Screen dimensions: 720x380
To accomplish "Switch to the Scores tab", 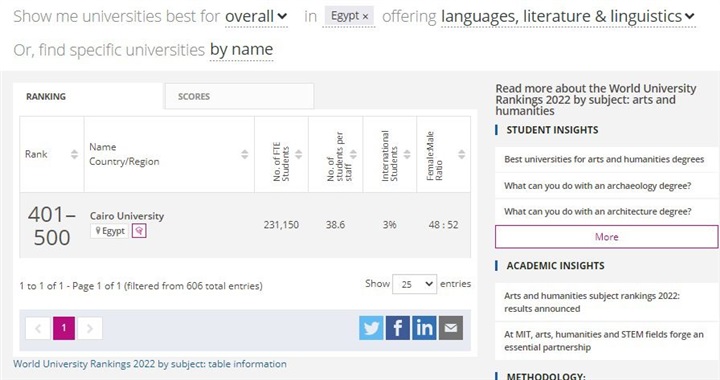I will click(239, 96).
